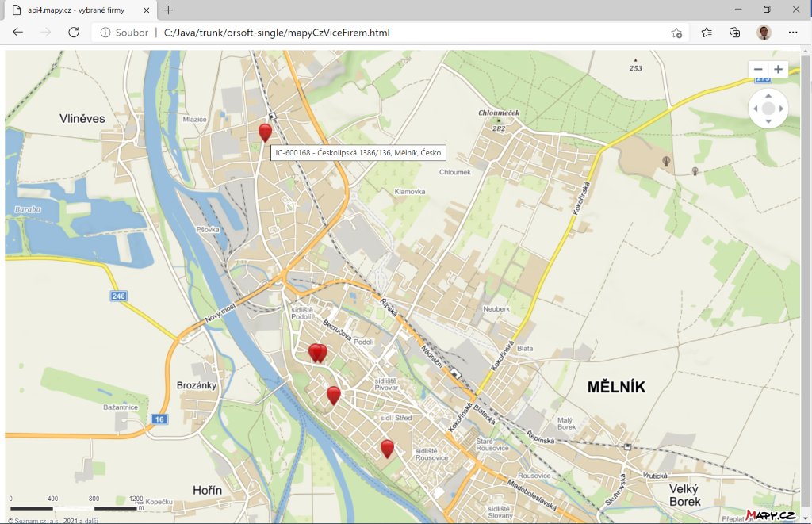Click the marker near sídliště Pivovar

[x=334, y=394]
